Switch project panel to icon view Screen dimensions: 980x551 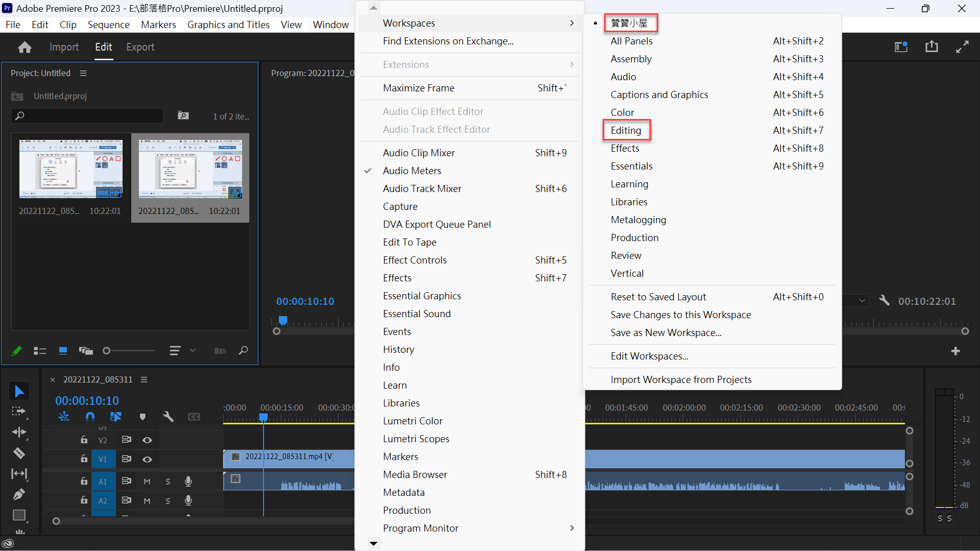pos(63,351)
